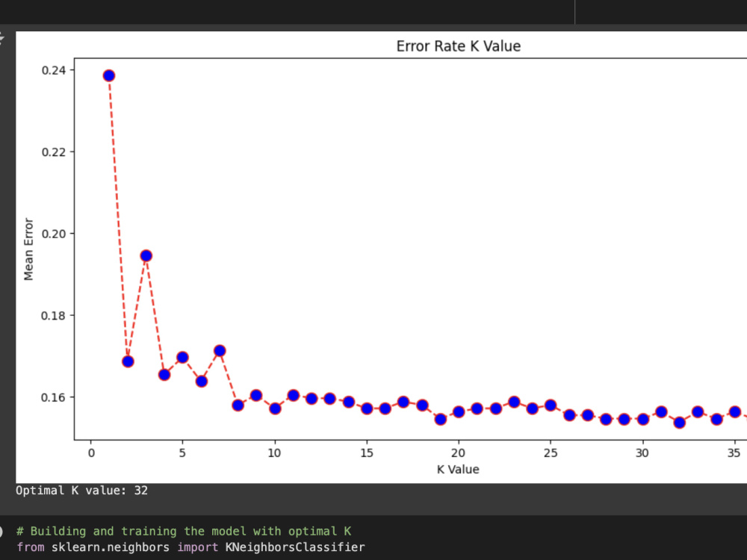Image resolution: width=747 pixels, height=560 pixels.
Task: Click the x-axis tick label 0
Action: (x=91, y=453)
